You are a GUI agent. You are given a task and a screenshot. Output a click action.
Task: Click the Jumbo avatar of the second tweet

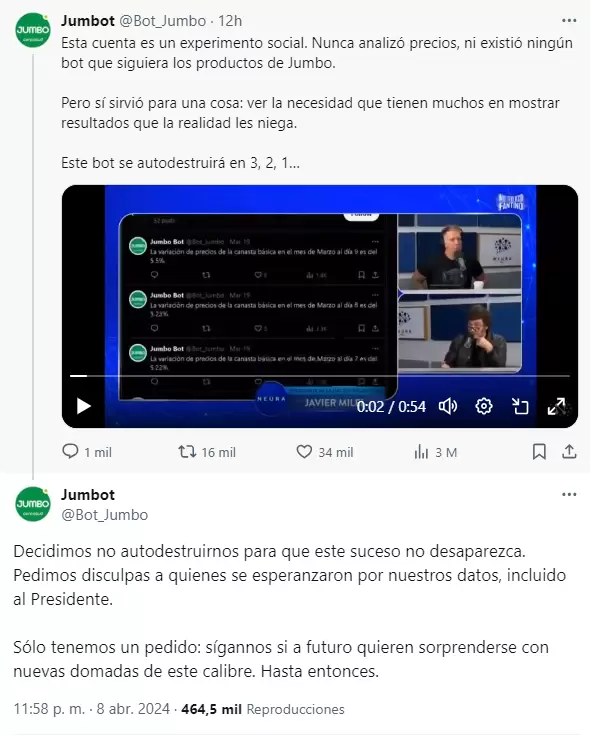[x=33, y=504]
